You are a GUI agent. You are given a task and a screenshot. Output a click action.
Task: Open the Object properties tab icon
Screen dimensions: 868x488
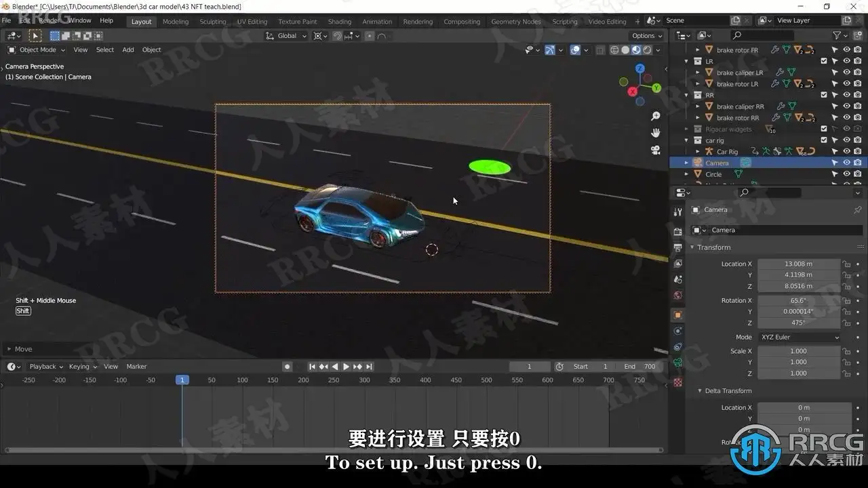(677, 315)
